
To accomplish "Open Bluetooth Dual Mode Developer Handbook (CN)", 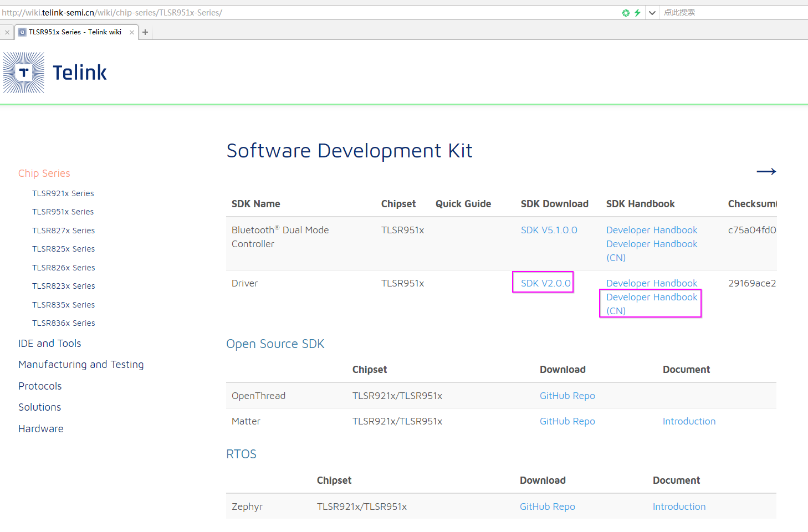I will (x=652, y=250).
